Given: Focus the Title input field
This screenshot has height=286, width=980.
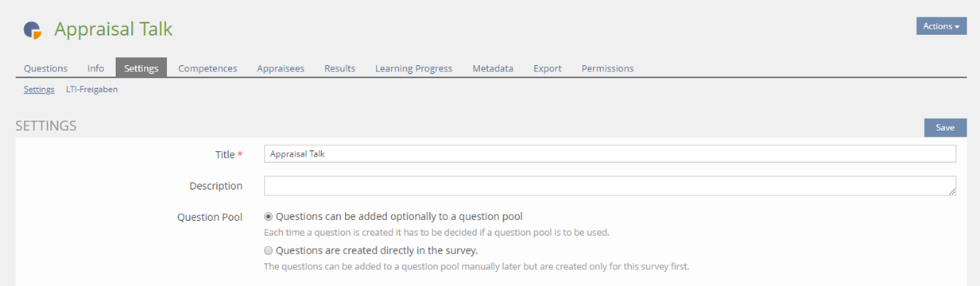Looking at the screenshot, I should tap(610, 154).
